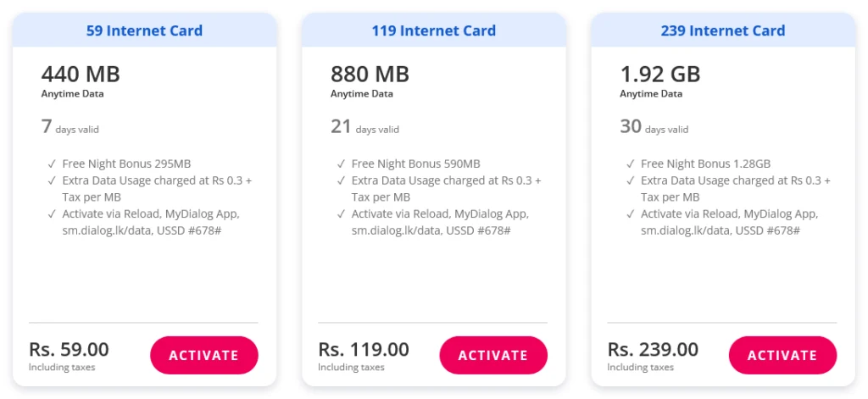Activate the 119 Internet Card plan
The image size is (868, 399).
tap(493, 355)
